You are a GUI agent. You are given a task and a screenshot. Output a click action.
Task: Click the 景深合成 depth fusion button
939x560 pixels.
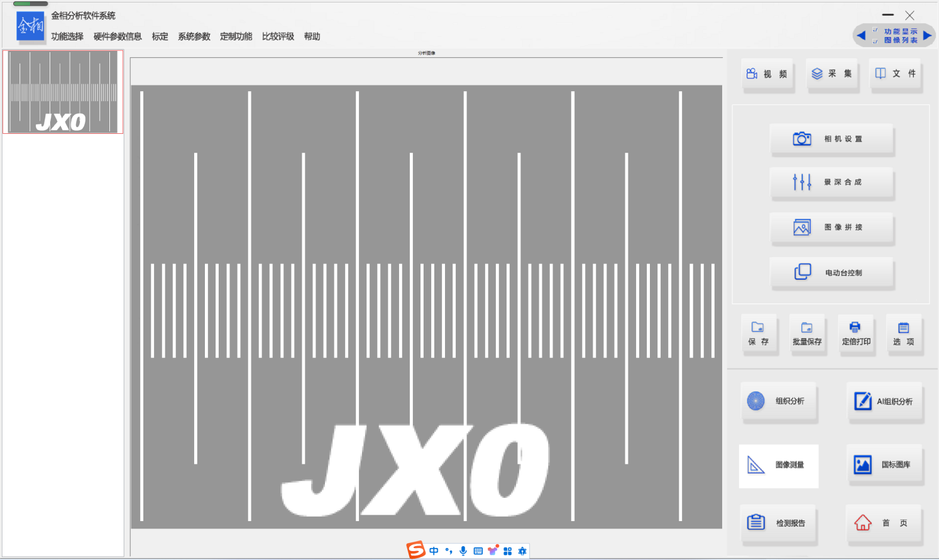[x=832, y=182]
